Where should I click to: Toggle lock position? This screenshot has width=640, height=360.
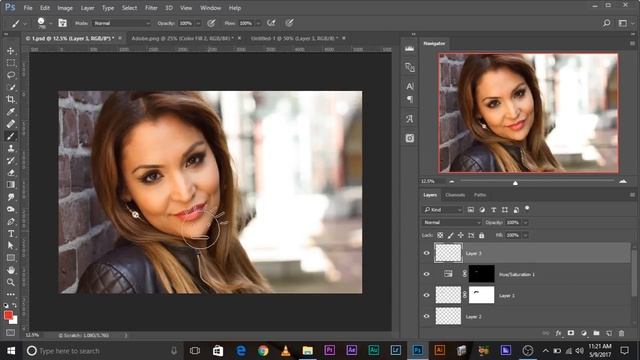[461, 236]
